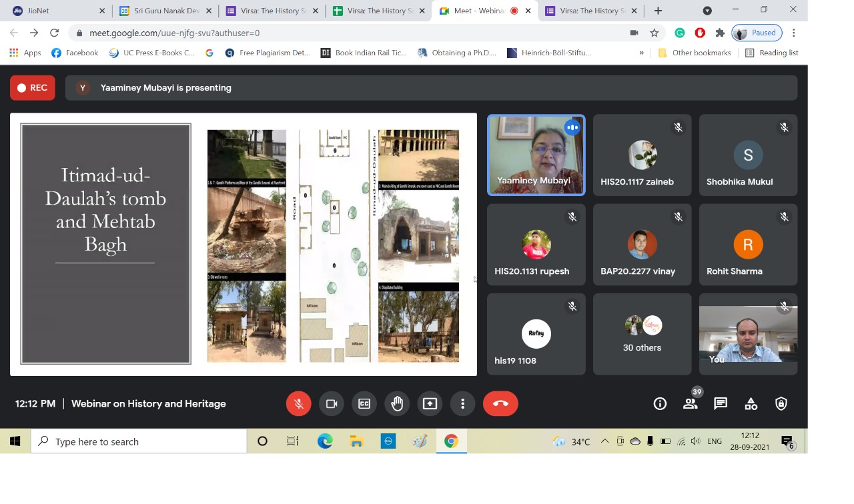Open the Activities panel icon
The image size is (854, 504).
point(751,404)
